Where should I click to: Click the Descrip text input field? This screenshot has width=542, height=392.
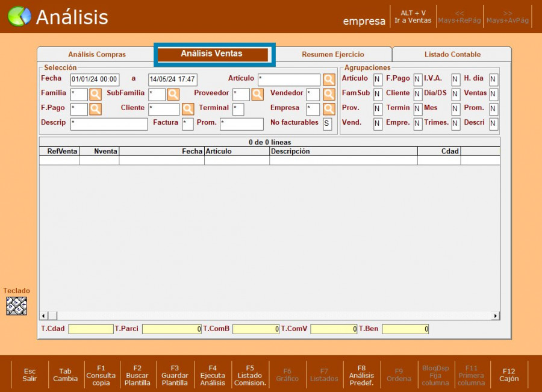[x=109, y=124]
